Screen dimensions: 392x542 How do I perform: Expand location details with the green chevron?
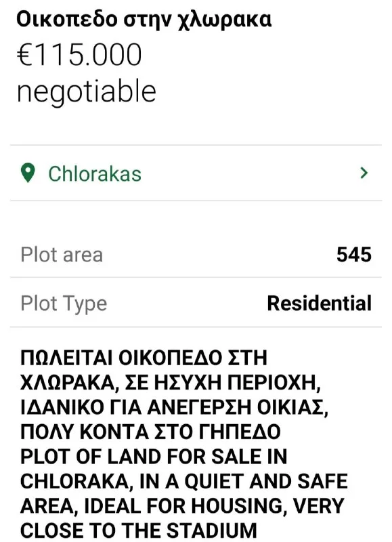click(364, 173)
